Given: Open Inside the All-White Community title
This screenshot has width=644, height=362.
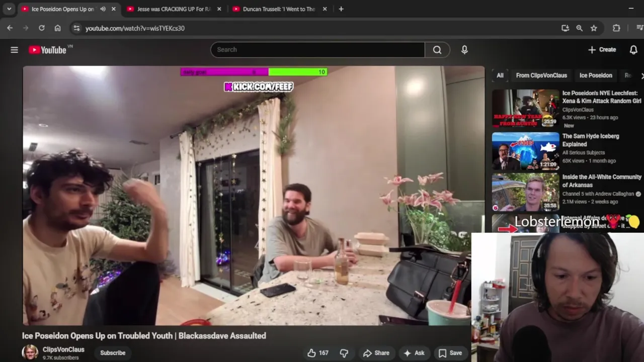Looking at the screenshot, I should pos(602,181).
